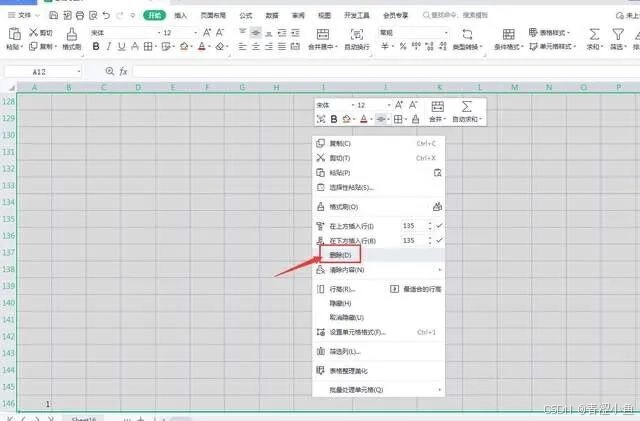This screenshot has height=421, width=640.
Task: Choose 粘贴(P) in context menu
Action: point(378,173)
